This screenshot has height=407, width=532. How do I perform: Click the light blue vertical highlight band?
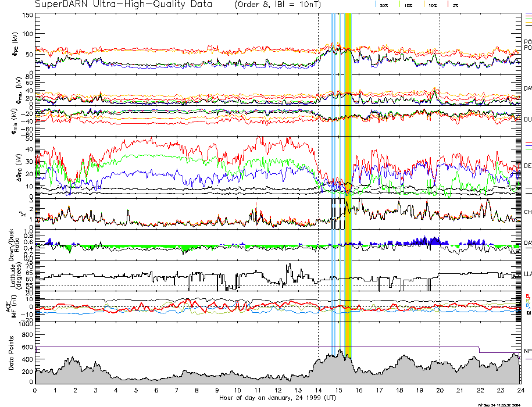point(333,174)
